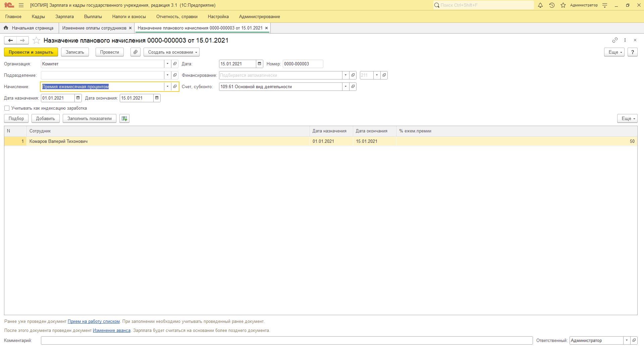Open the Администрирование menu

pos(259,17)
